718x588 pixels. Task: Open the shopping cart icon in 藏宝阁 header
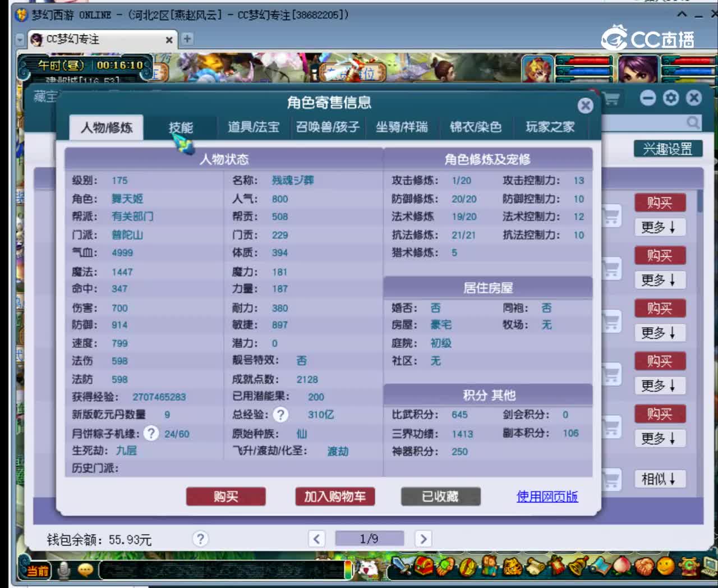pyautogui.click(x=611, y=99)
